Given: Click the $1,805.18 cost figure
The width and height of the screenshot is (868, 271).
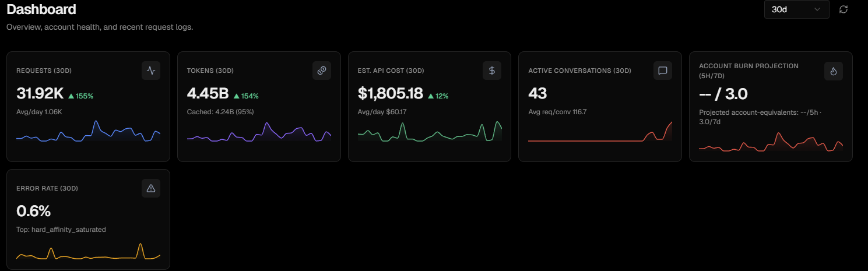Looking at the screenshot, I should 391,93.
